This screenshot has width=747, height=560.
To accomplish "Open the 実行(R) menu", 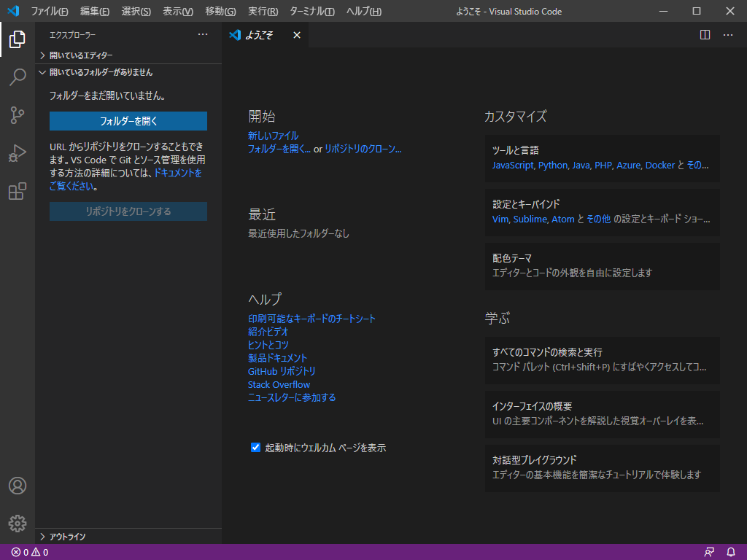I will click(x=263, y=12).
